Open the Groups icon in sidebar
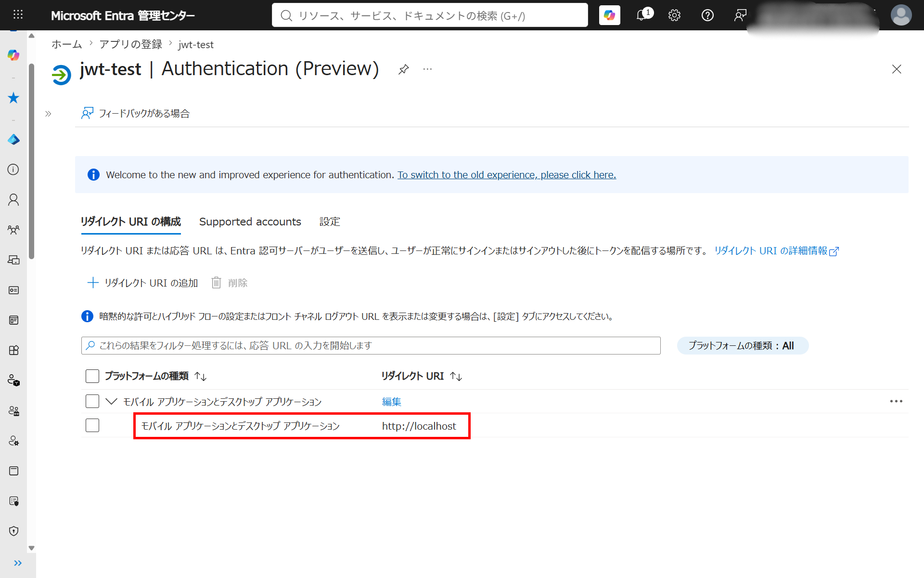 coord(13,230)
